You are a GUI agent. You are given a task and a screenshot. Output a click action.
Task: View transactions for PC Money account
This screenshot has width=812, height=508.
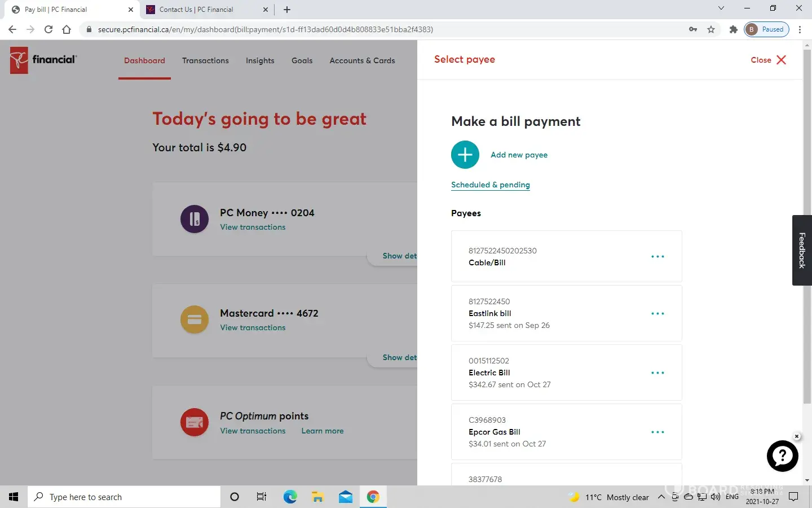coord(253,227)
